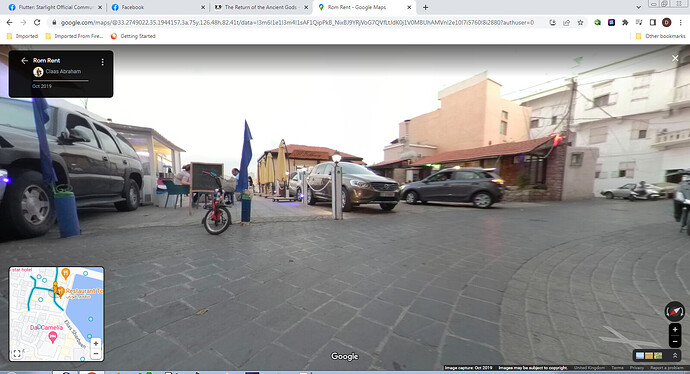Click the Google logo watermark link
This screenshot has width=690, height=374.
pyautogui.click(x=345, y=356)
